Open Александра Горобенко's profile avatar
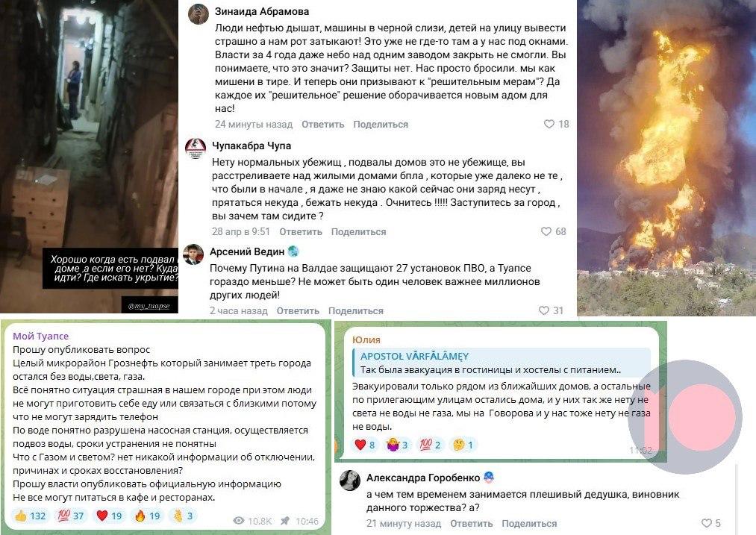The height and width of the screenshot is (535, 756). coord(350,480)
